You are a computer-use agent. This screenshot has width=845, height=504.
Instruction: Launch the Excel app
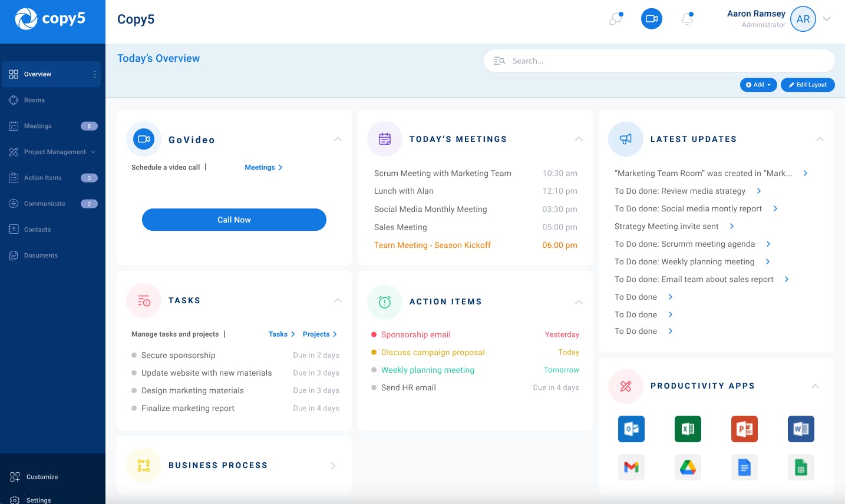coord(688,429)
